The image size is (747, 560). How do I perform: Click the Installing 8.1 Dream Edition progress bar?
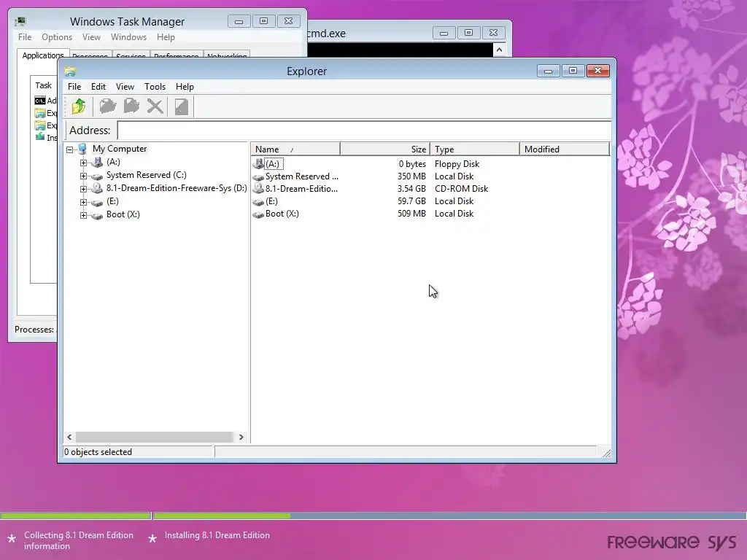coord(449,516)
